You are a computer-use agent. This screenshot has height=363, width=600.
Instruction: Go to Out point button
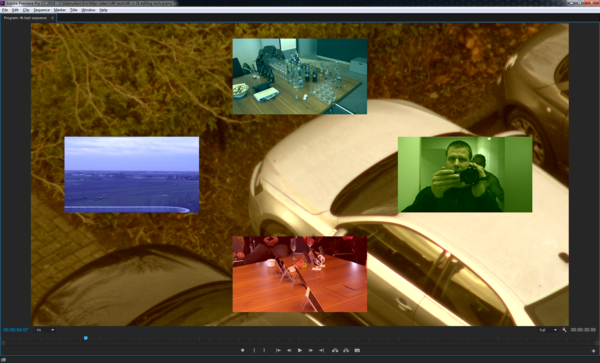[321, 350]
